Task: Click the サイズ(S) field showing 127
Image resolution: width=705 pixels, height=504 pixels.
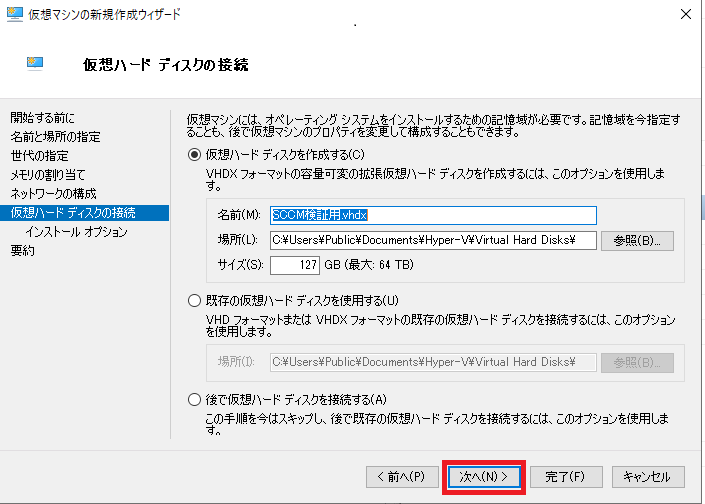Action: coord(295,265)
